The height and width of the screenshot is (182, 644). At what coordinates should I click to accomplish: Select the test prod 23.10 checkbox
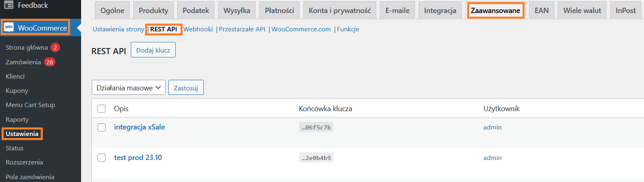click(x=101, y=158)
